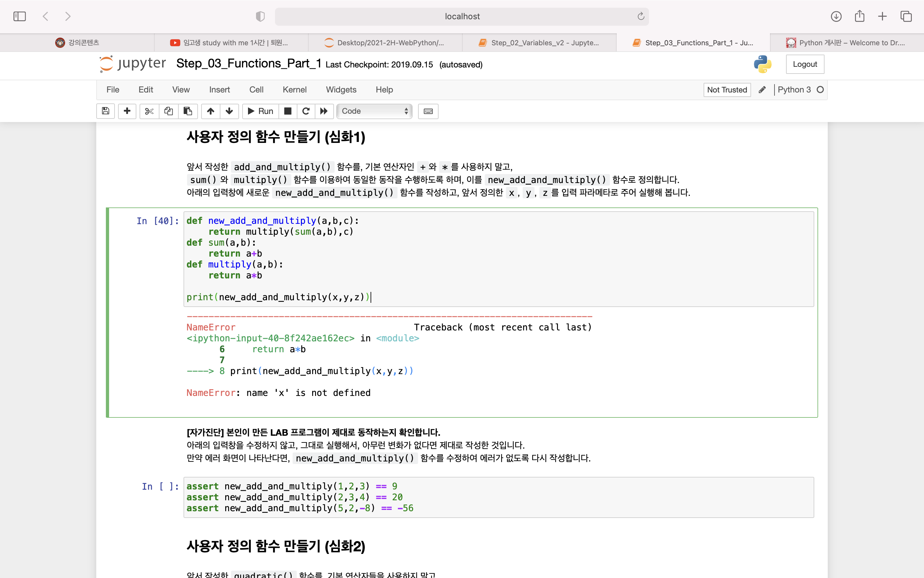Open the View menu
The height and width of the screenshot is (578, 924).
tap(181, 90)
